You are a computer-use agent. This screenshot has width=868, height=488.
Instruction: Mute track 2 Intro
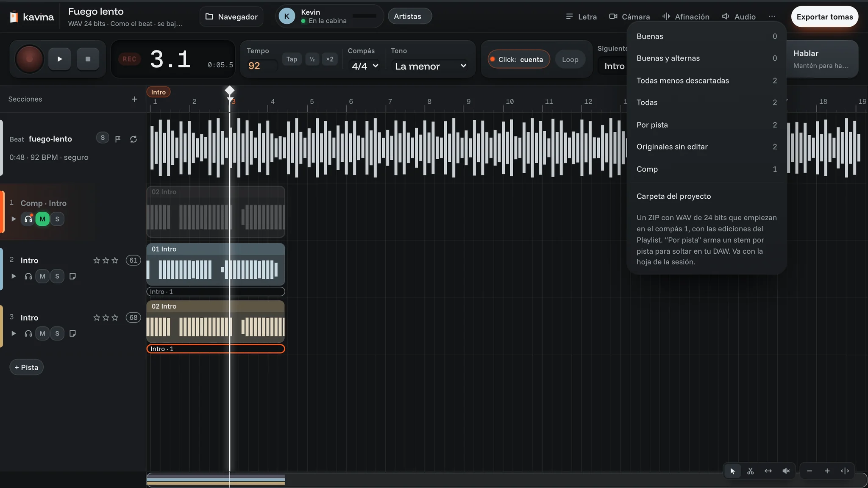click(x=42, y=276)
